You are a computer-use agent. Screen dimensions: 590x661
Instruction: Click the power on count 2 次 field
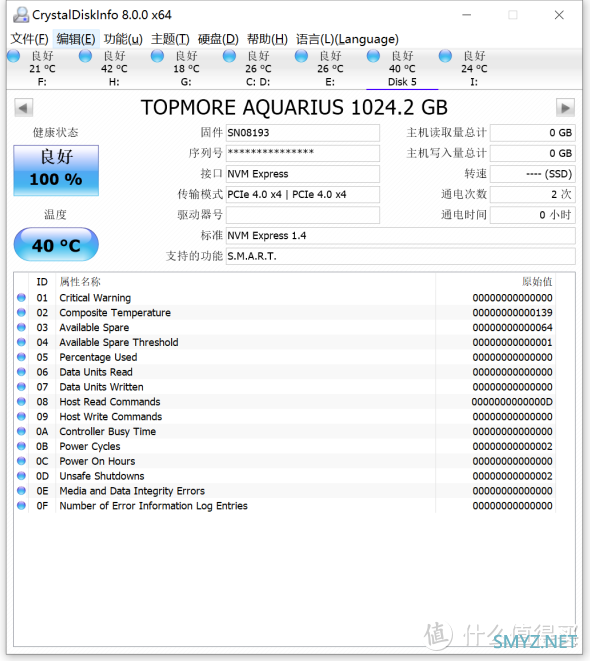[533, 194]
